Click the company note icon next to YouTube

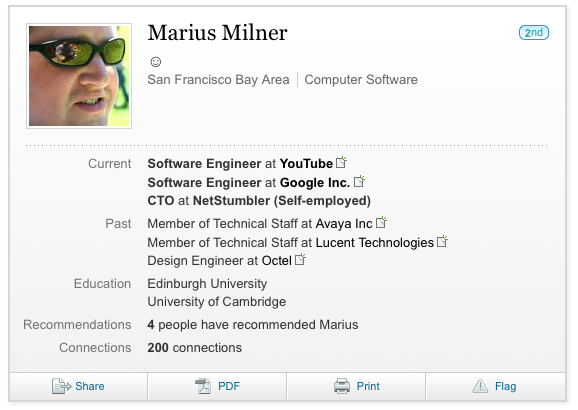[342, 162]
